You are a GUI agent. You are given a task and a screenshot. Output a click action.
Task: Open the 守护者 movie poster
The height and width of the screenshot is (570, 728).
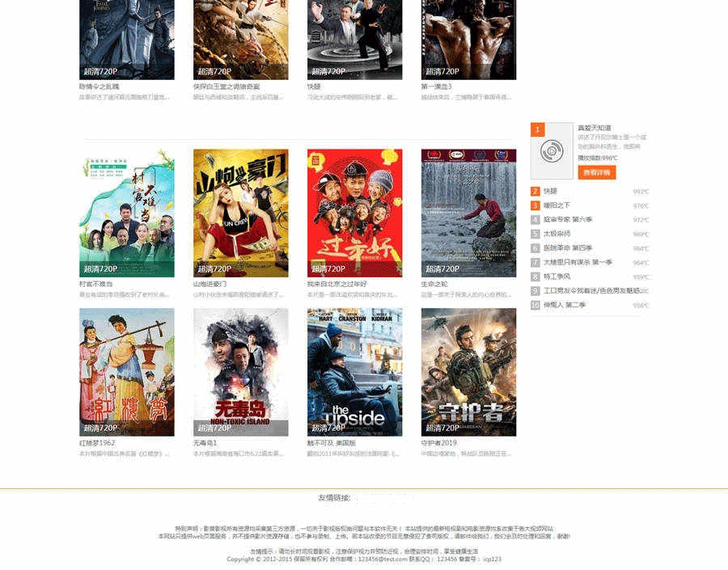(468, 372)
